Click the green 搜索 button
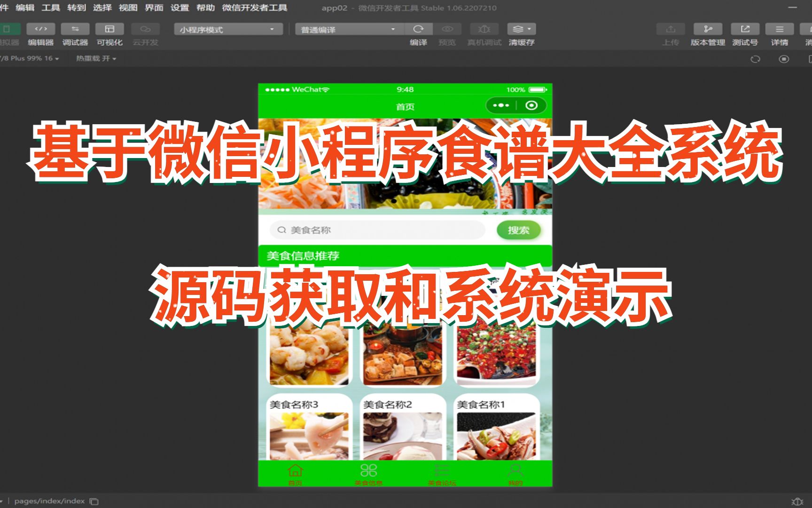Viewport: 812px width, 508px height. coord(518,230)
